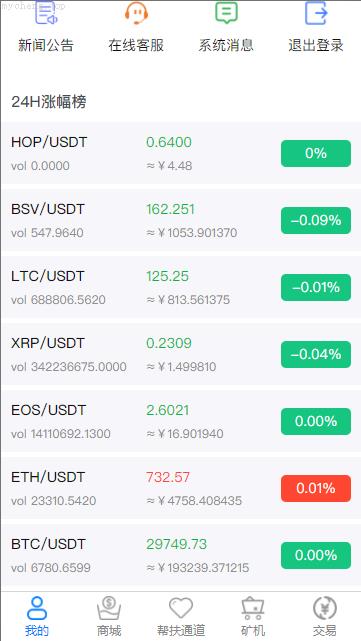The width and height of the screenshot is (361, 641).
Task: Click the 24H涨幅榜 section heading
Action: click(49, 102)
